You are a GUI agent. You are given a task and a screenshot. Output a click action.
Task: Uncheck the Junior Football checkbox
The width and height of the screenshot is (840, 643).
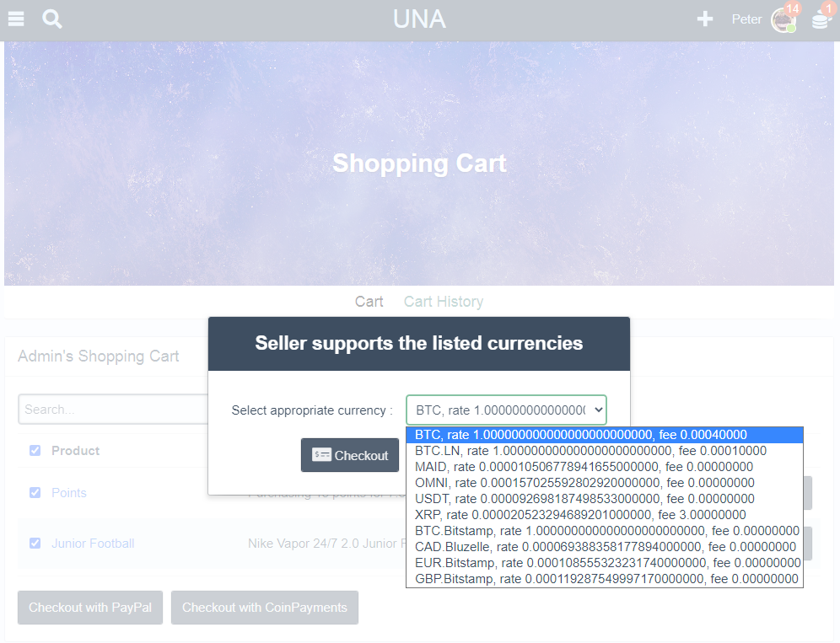35,544
